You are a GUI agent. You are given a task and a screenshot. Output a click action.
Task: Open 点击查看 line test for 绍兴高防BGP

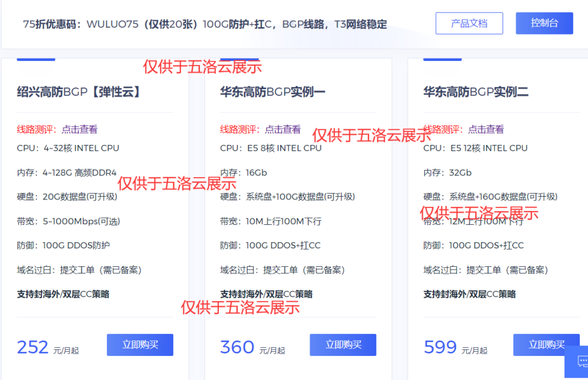(x=80, y=129)
